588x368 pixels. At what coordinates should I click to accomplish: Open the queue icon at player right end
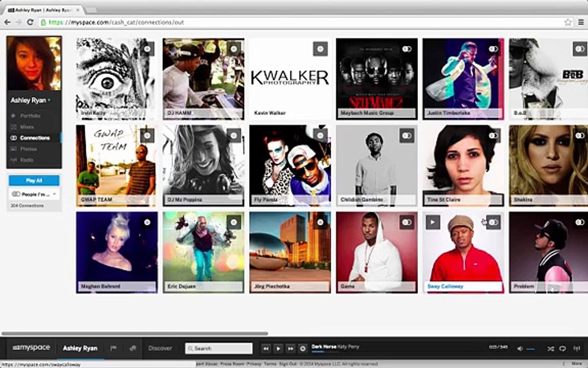[x=577, y=349]
